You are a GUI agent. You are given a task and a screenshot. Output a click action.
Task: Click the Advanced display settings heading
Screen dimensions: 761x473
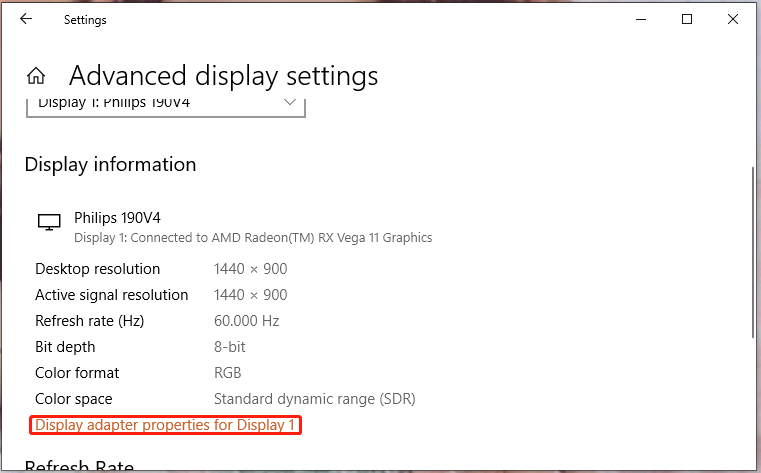223,76
